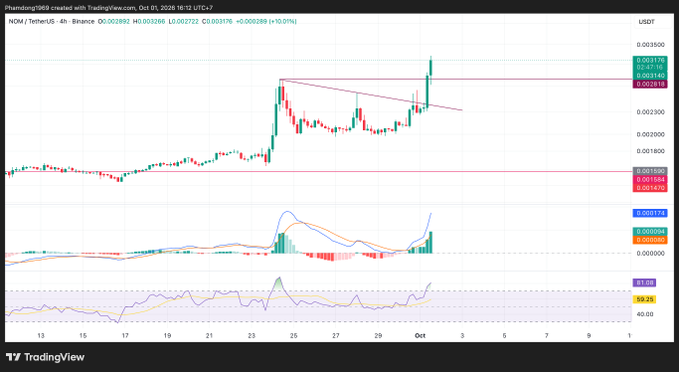The width and height of the screenshot is (679, 372).
Task: Click the date label 25 on time axis
Action: (x=294, y=336)
